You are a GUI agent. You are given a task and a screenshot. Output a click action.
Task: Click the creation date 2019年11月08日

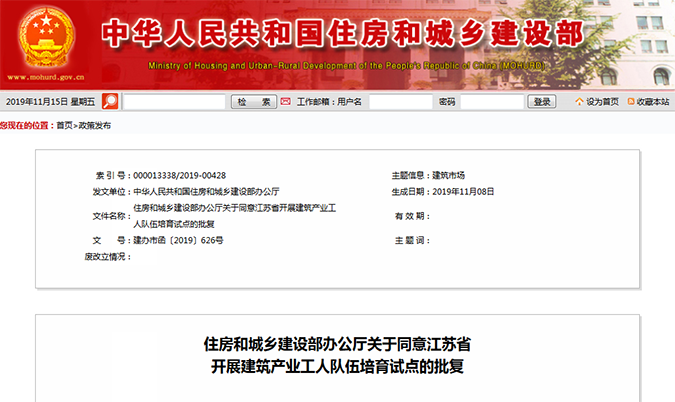pyautogui.click(x=463, y=192)
